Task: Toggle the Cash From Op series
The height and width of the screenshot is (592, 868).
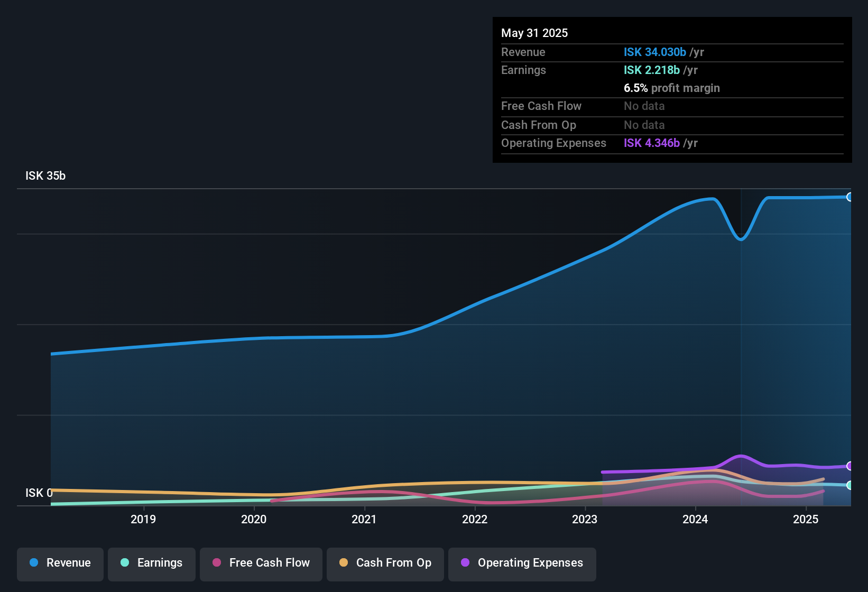Action: tap(385, 565)
